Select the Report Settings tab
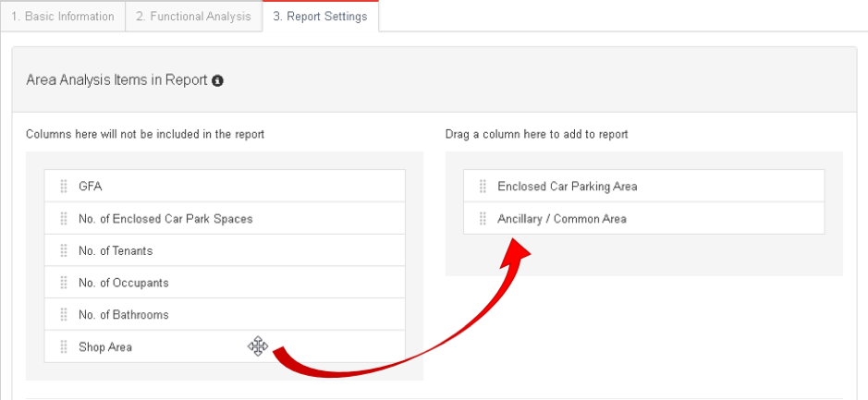868x400 pixels. [320, 17]
